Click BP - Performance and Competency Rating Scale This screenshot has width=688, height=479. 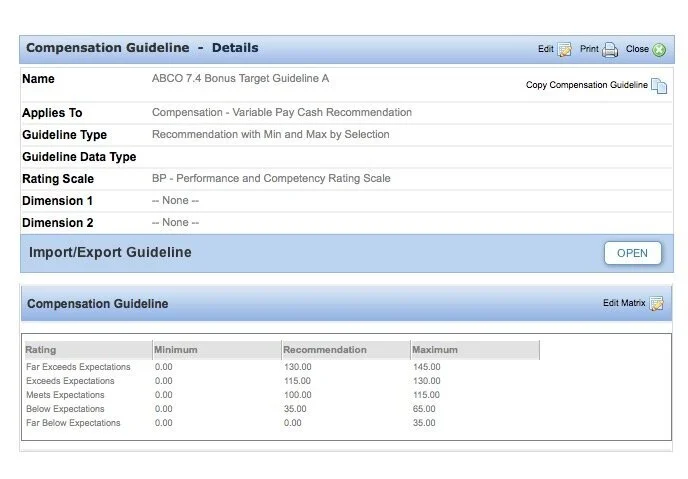coord(271,178)
